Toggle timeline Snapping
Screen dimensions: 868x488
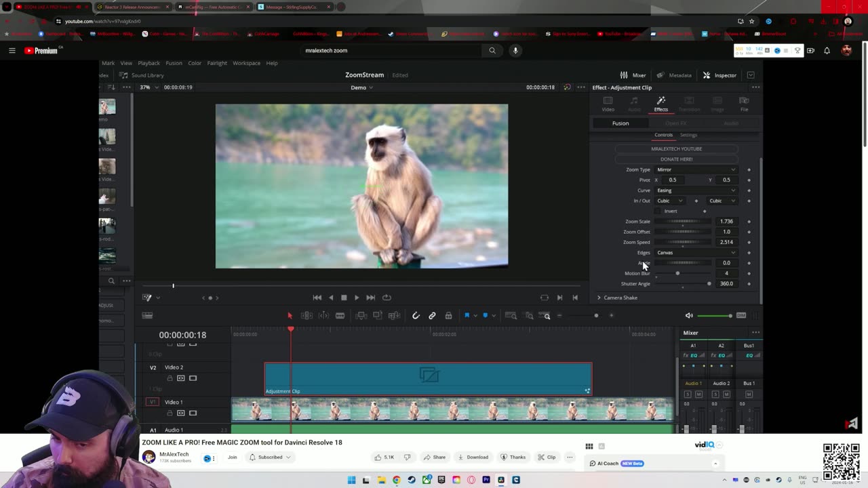coord(416,315)
